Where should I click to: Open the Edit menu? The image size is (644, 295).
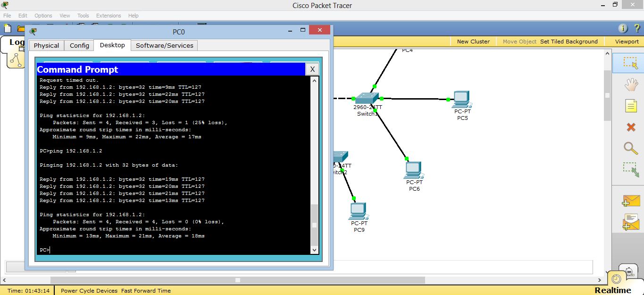(x=23, y=16)
